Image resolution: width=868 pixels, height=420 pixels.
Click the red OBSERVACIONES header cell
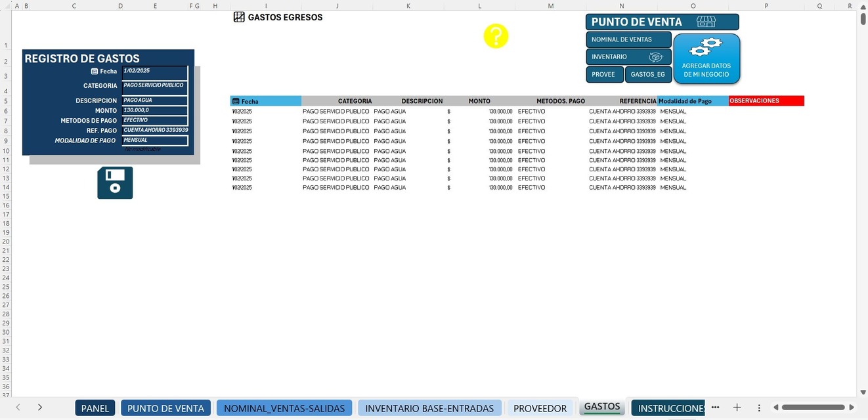pos(766,101)
